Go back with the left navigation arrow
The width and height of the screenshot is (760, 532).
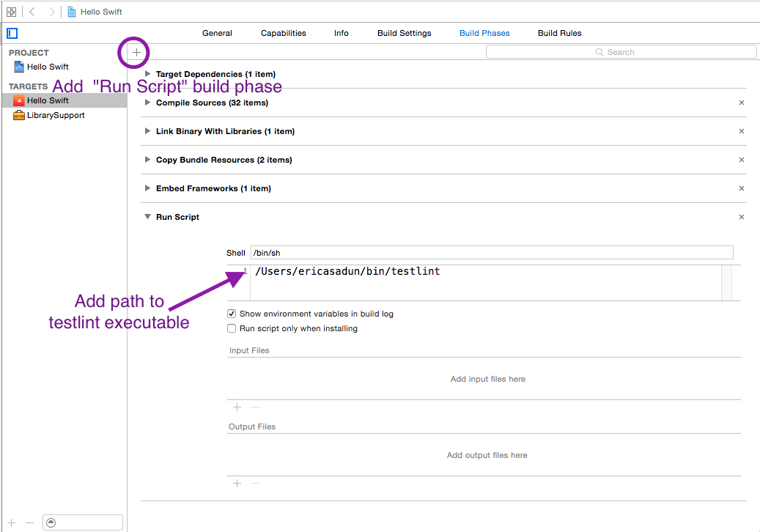coord(32,12)
